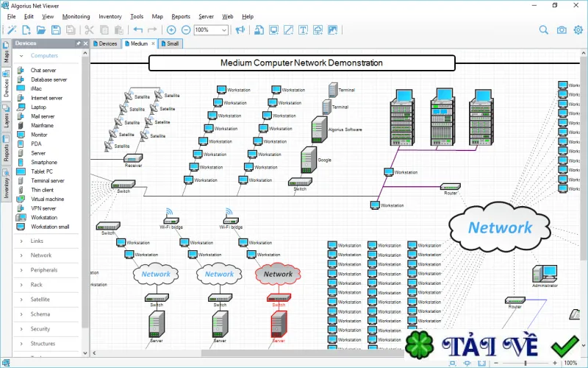Screen dimensions: 588x368
Task: Open the Maps side tab
Action: (6, 52)
